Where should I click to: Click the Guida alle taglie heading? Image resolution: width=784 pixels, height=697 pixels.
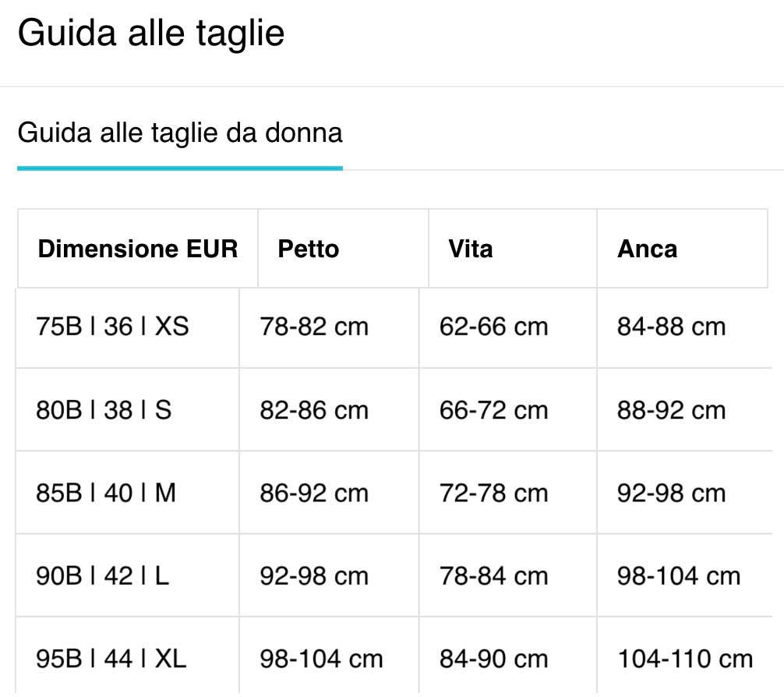(151, 34)
